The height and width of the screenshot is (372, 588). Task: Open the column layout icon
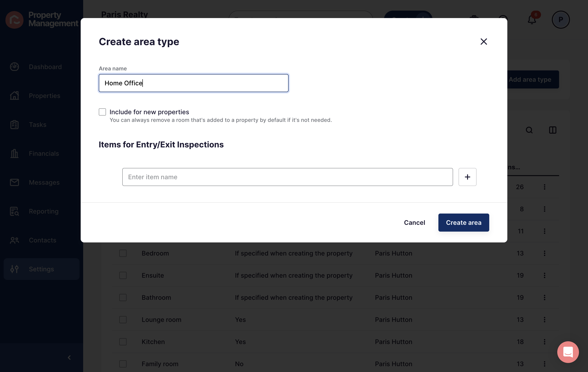click(553, 130)
